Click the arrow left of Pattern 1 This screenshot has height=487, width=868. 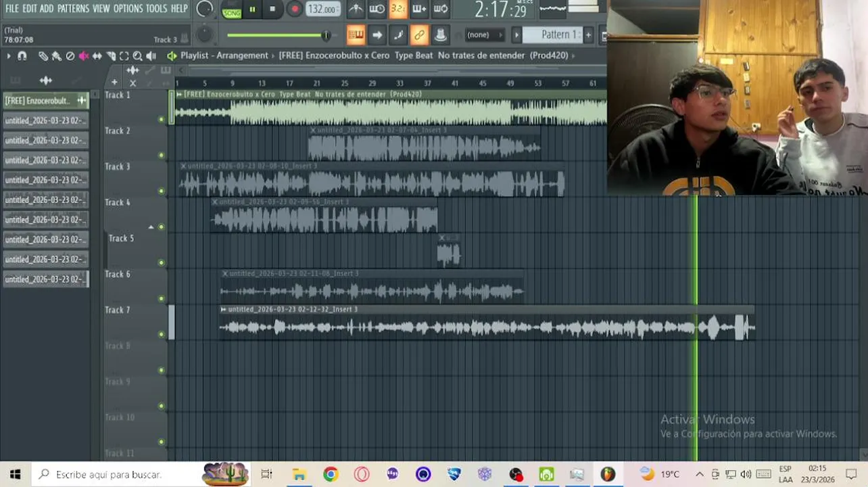pyautogui.click(x=516, y=34)
